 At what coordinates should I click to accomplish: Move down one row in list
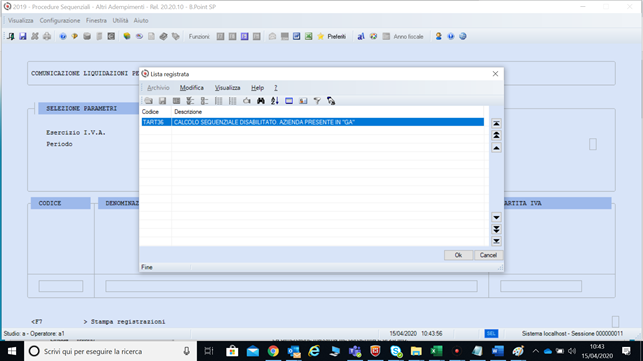pos(496,217)
